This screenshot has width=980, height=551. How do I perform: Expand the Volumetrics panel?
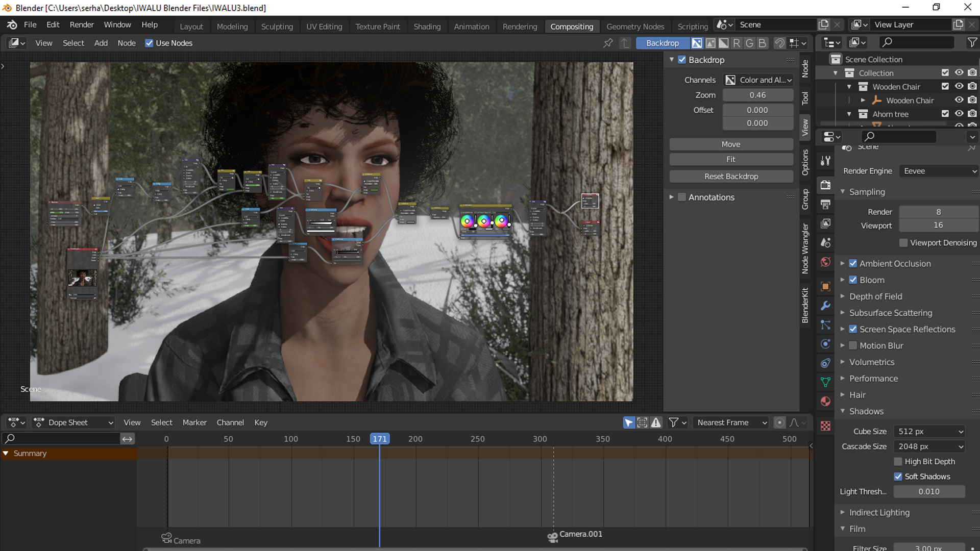click(x=871, y=362)
